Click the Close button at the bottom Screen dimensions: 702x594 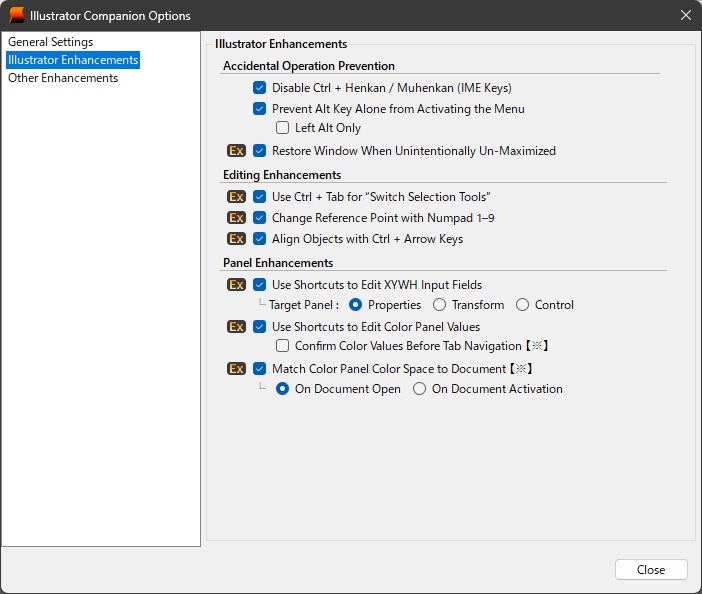tap(651, 570)
